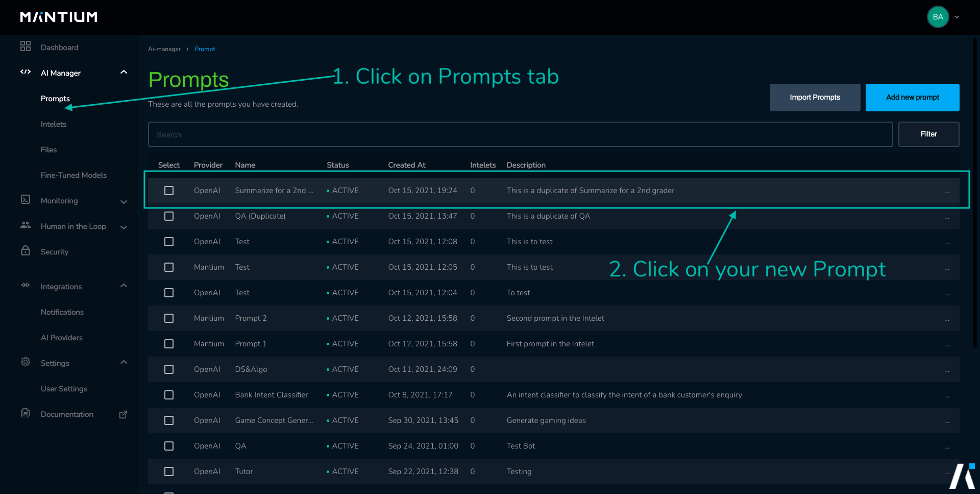Check the Tutor row checkbox
The image size is (980, 494).
(169, 472)
